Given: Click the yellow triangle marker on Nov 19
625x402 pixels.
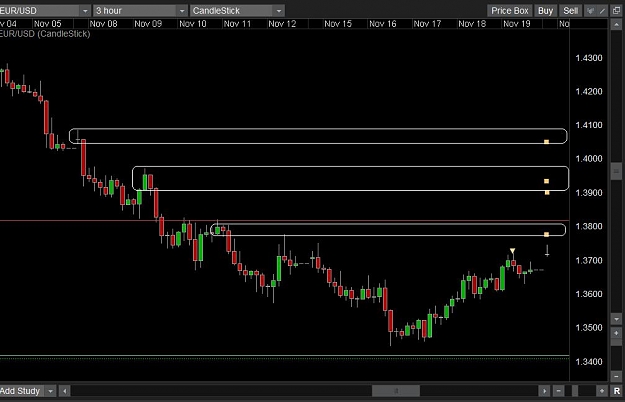Looking at the screenshot, I should click(x=513, y=251).
